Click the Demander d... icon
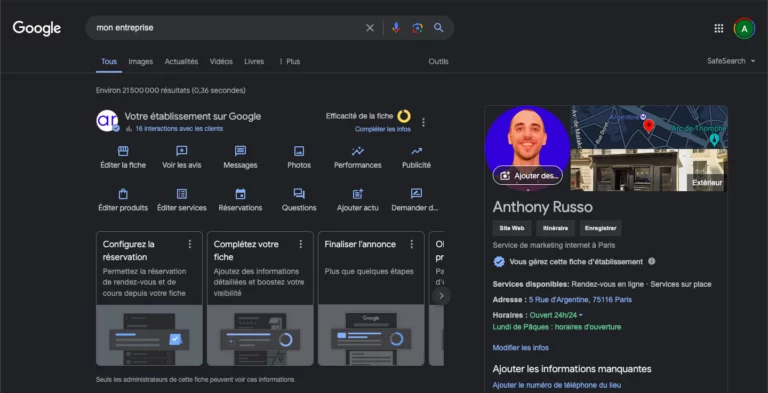 tap(416, 194)
